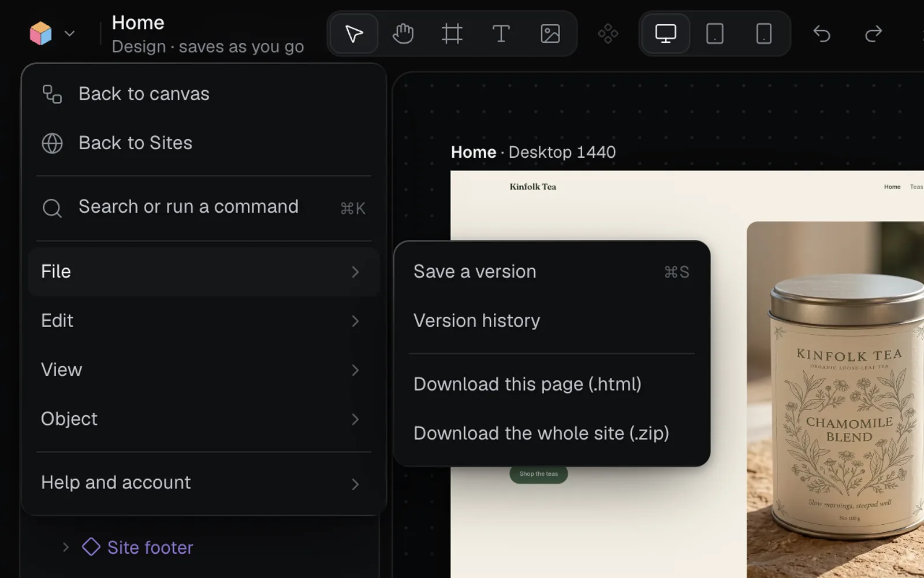Select the Frame tool
The height and width of the screenshot is (578, 924).
tap(452, 34)
